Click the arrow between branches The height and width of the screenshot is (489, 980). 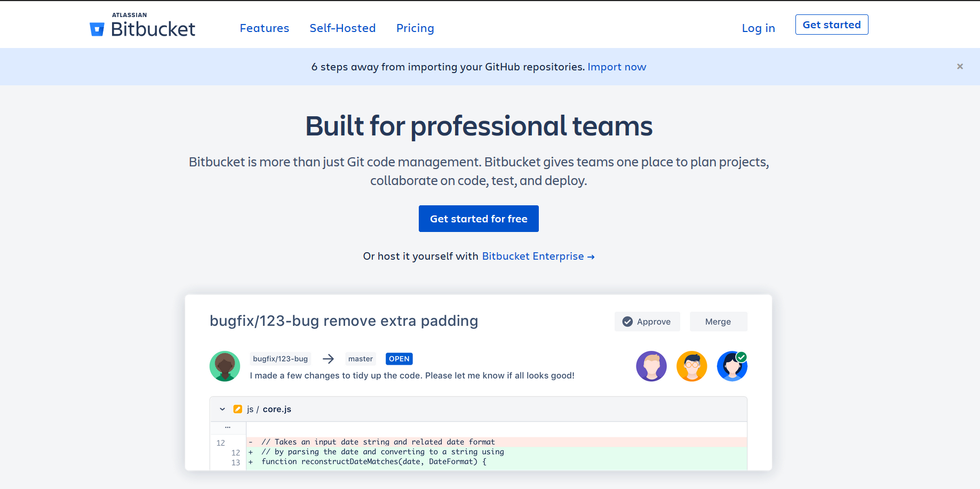click(328, 359)
